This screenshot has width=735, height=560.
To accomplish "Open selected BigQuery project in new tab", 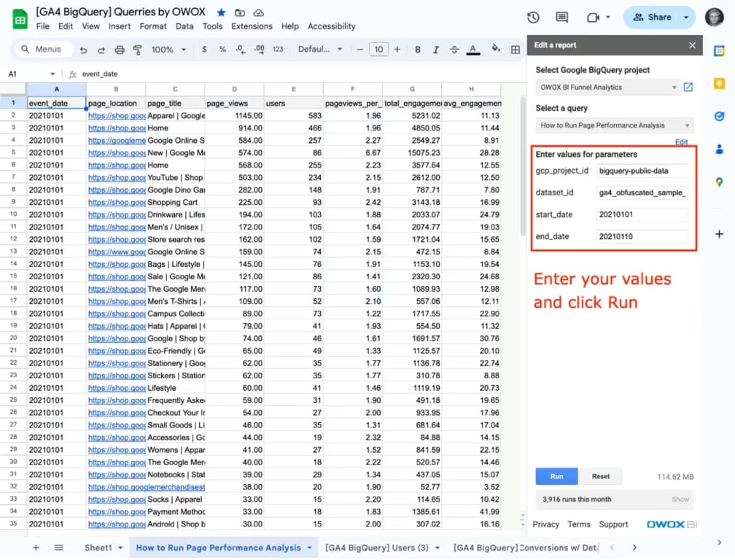I will 688,87.
